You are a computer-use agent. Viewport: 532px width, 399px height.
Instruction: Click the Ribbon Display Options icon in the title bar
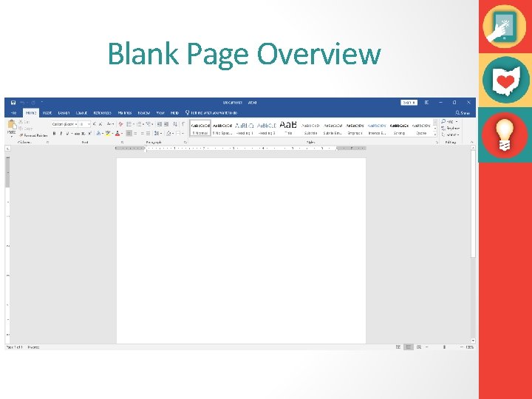426,103
